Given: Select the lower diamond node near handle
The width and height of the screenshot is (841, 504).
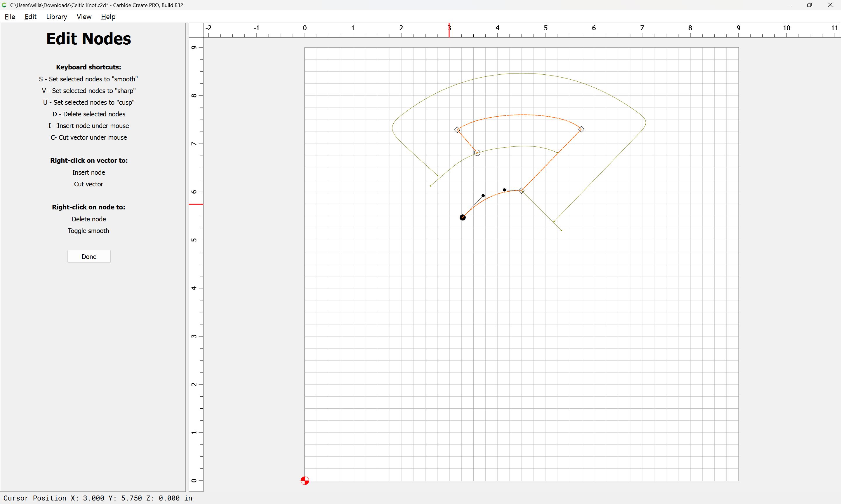Looking at the screenshot, I should (522, 191).
